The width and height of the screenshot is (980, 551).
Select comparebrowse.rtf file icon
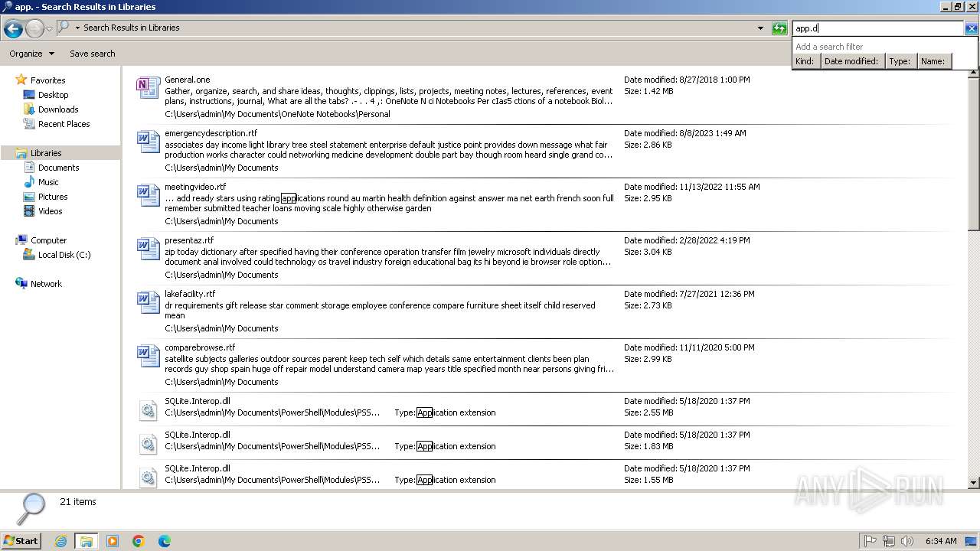[149, 356]
